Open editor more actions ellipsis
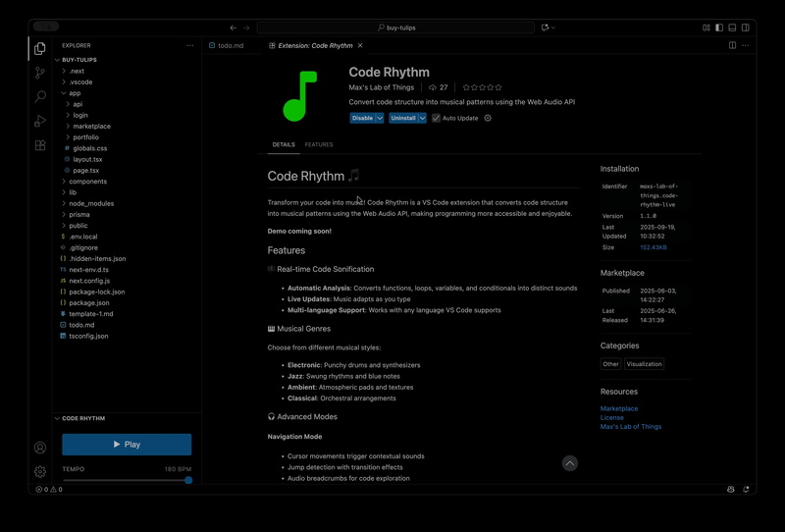This screenshot has height=532, width=785. click(x=746, y=45)
